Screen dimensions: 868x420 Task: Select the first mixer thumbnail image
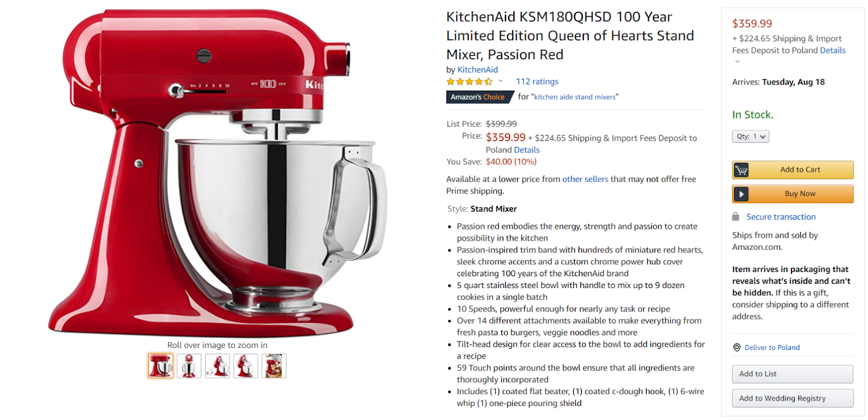(161, 366)
